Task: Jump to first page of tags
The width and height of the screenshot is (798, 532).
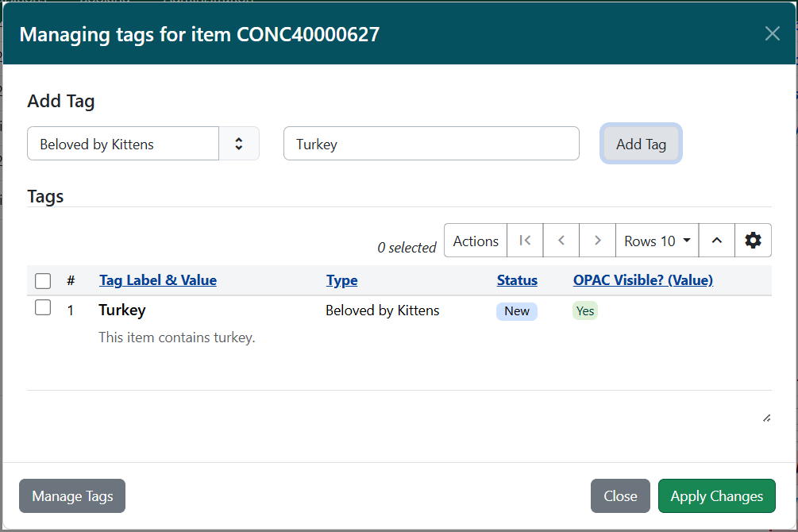Action: pyautogui.click(x=525, y=240)
